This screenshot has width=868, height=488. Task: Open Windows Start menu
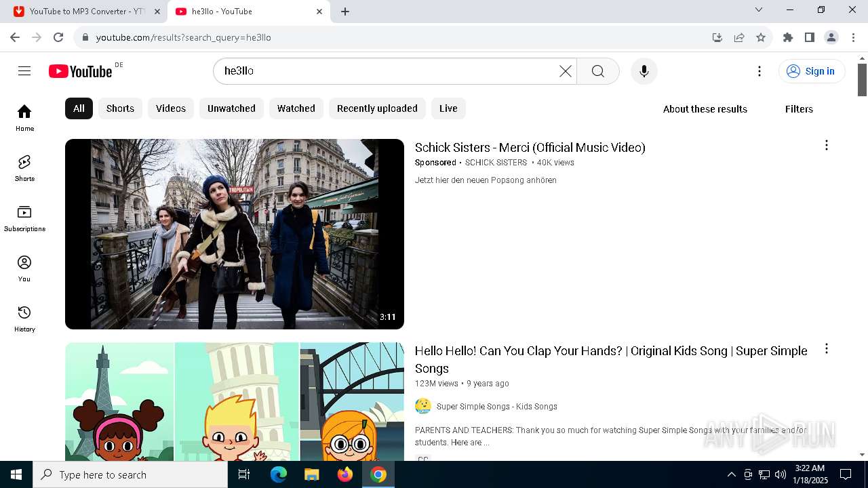(x=16, y=474)
